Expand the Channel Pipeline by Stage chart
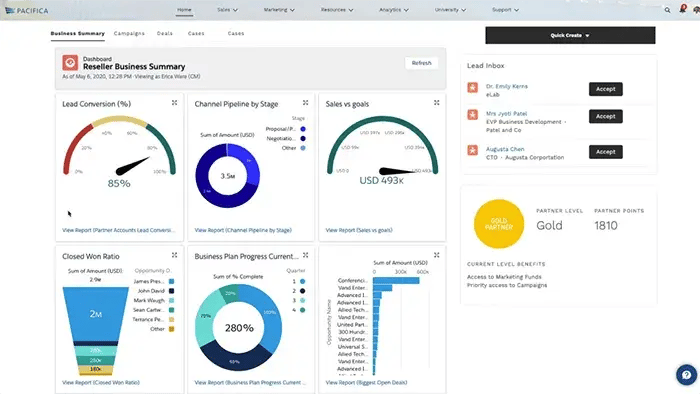 point(305,103)
